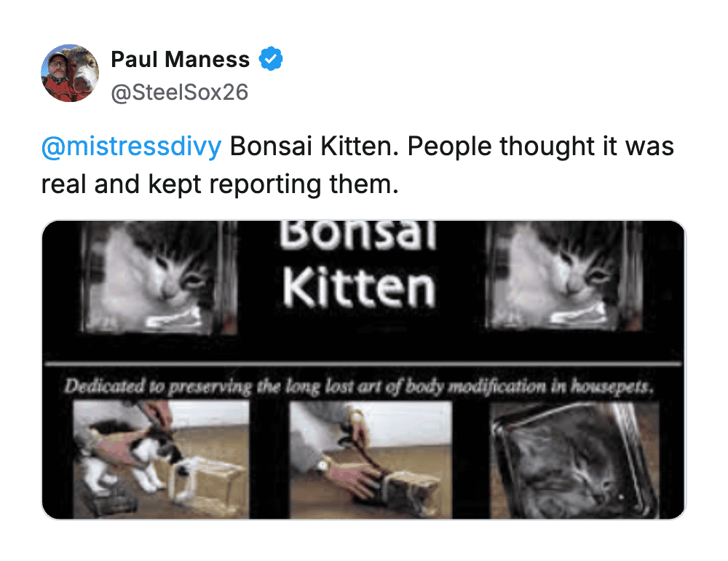
Task: Click the blue verified checkmark badge
Action: 272,59
